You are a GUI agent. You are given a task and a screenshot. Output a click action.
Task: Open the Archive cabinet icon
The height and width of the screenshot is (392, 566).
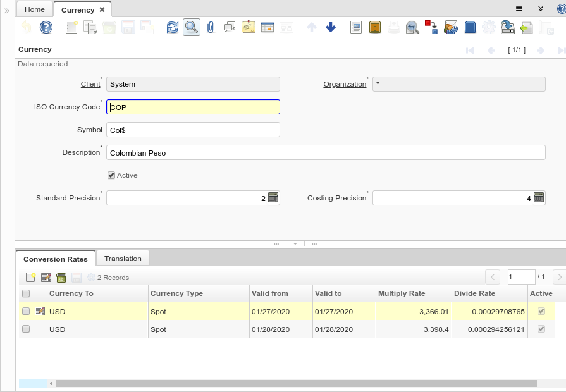coord(375,27)
